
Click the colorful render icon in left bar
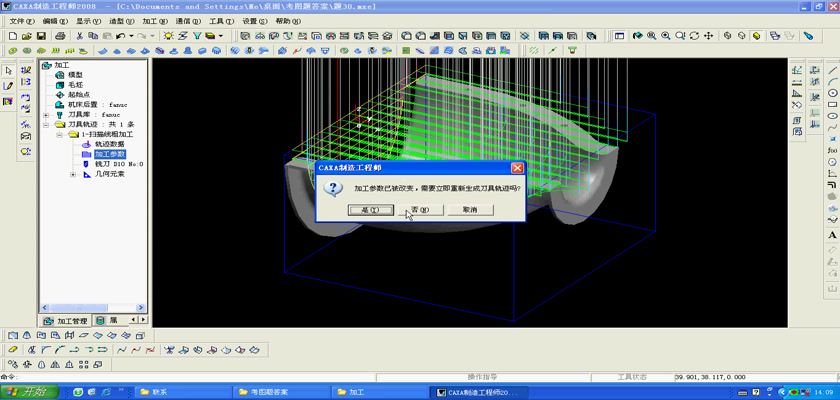pos(8,101)
